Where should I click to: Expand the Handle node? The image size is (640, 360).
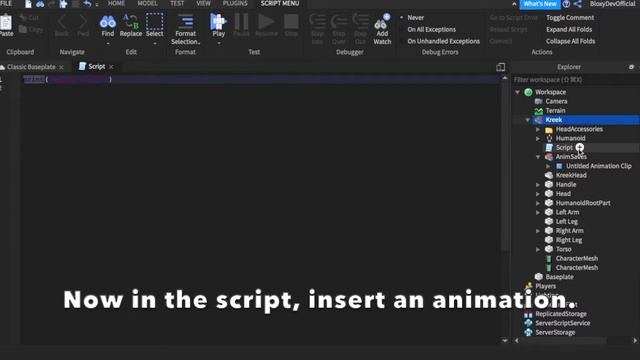coord(538,185)
